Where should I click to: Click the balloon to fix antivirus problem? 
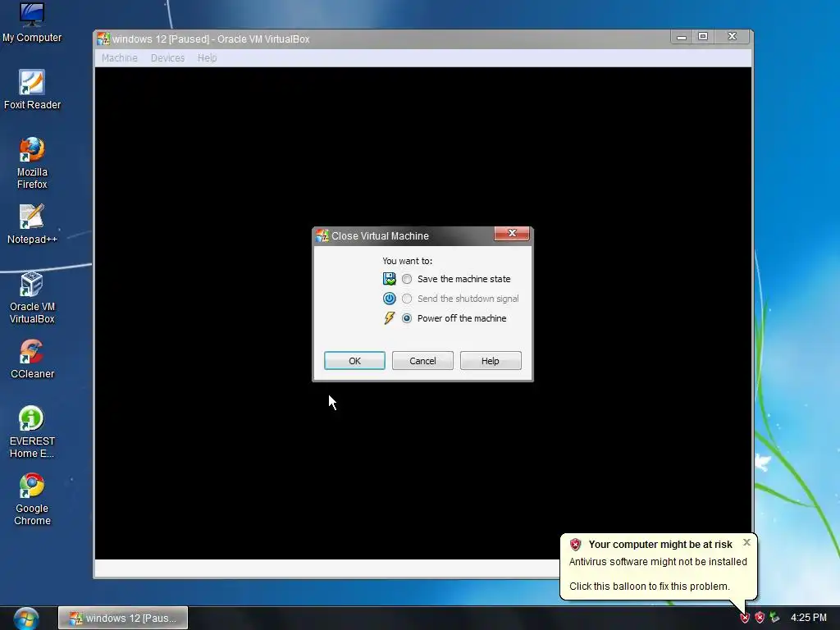click(650, 586)
